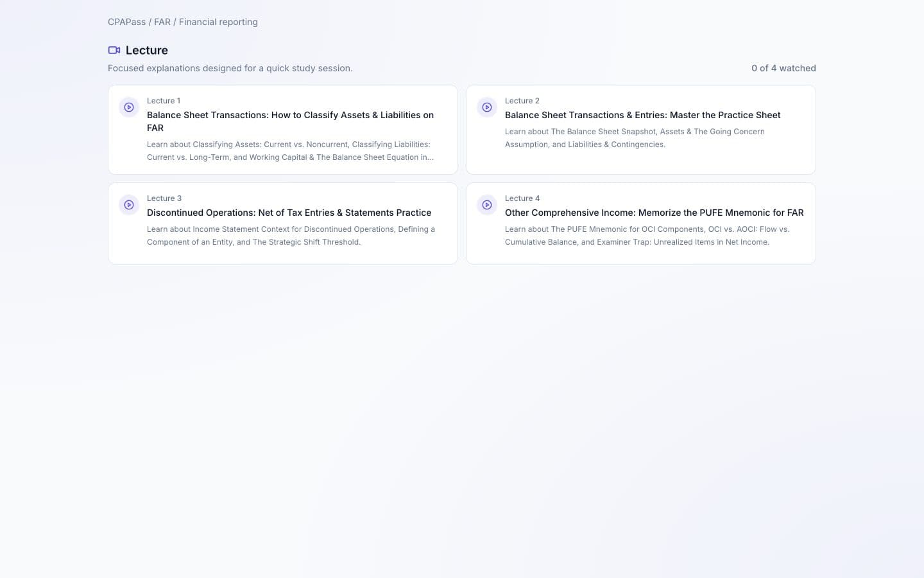
Task: Select the Financial reporting breadcrumb
Action: coord(218,22)
